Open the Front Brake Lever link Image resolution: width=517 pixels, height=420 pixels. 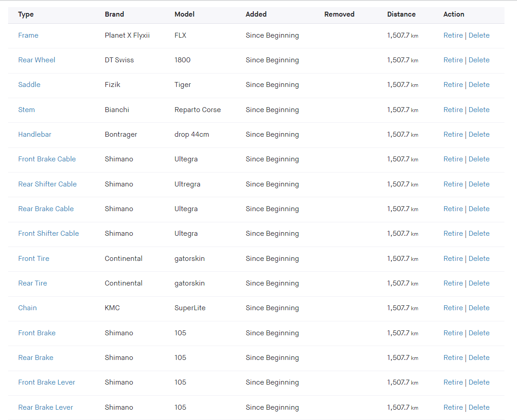coord(47,382)
